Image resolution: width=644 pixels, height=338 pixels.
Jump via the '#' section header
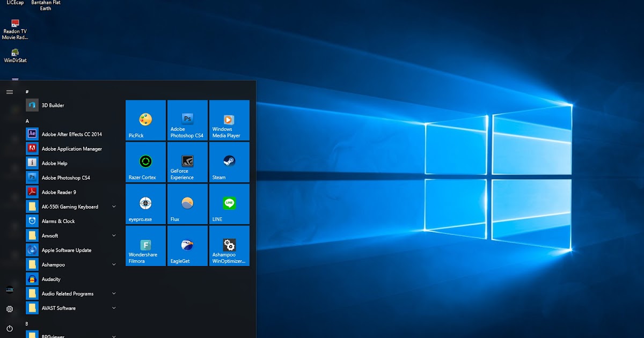(27, 92)
